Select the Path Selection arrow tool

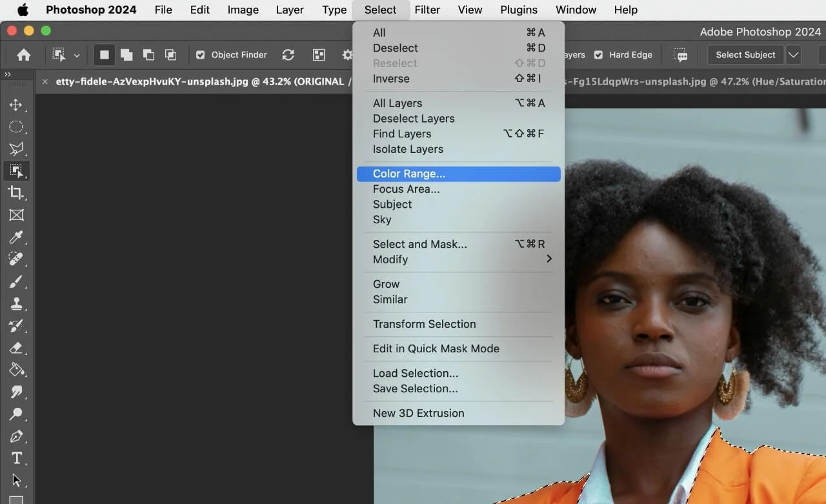(16, 480)
